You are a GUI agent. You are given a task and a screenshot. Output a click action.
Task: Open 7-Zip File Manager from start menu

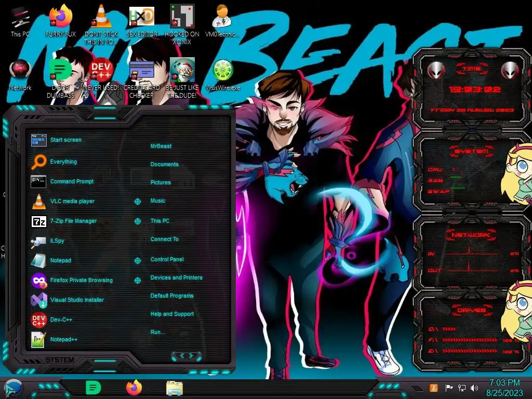pos(64,221)
